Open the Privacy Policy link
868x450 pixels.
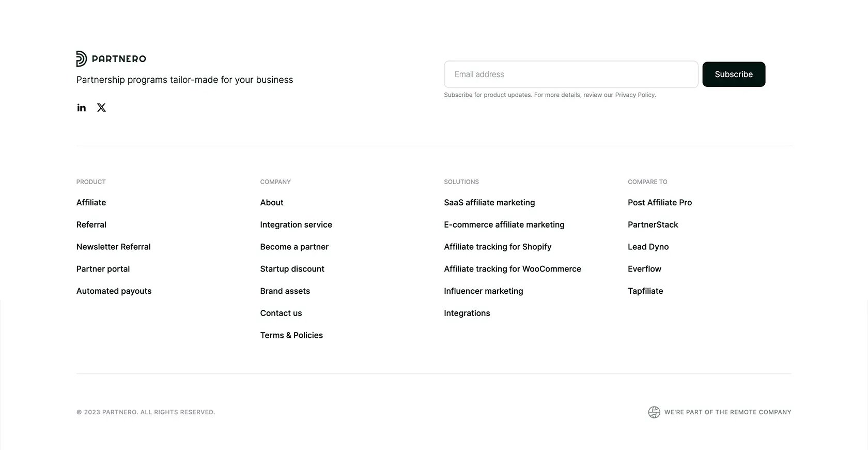pyautogui.click(x=635, y=95)
